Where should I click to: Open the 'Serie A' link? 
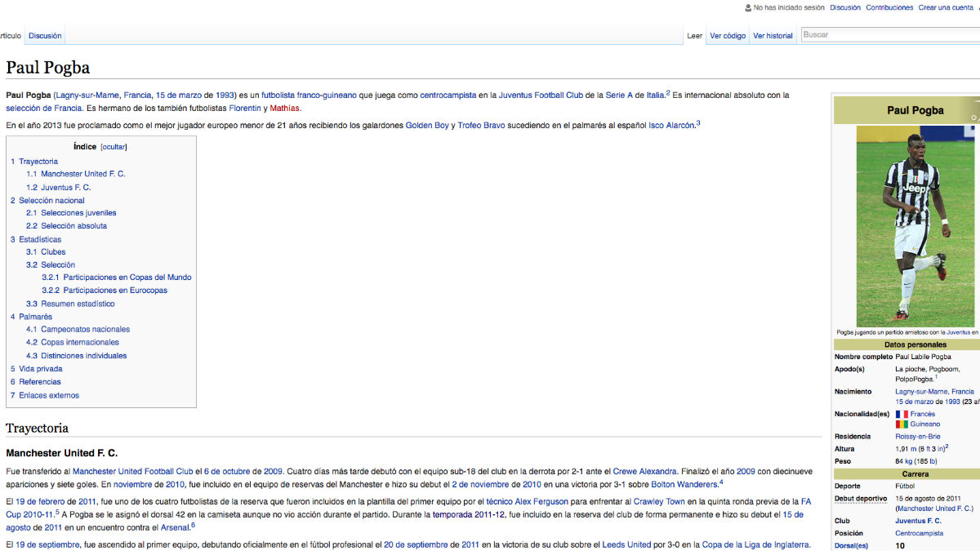click(617, 96)
